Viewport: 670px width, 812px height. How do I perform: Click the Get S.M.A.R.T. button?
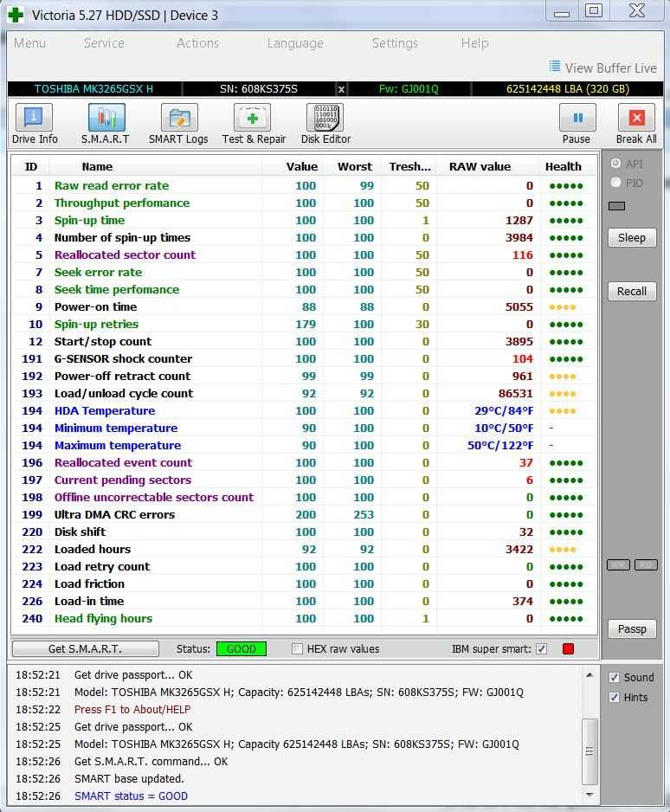[x=86, y=649]
